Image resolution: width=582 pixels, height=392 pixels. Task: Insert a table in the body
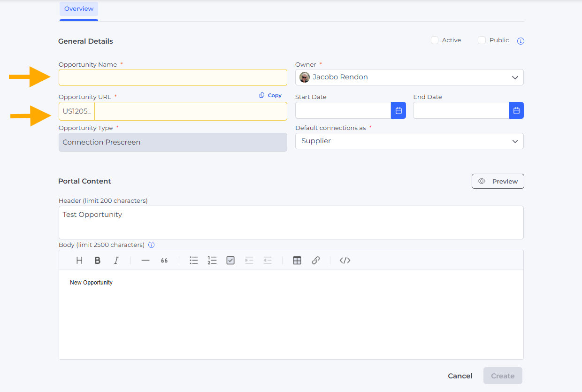[x=297, y=261]
